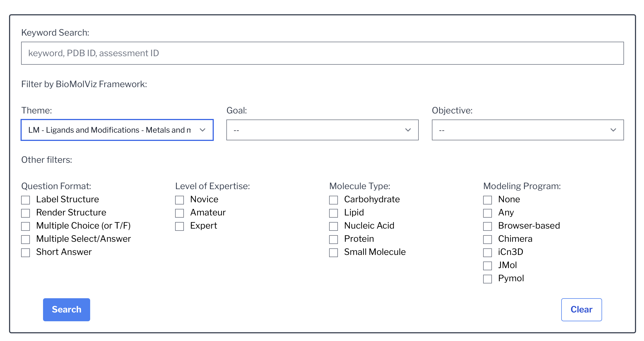The image size is (644, 341).
Task: Expand the Goal dropdown
Action: click(322, 130)
